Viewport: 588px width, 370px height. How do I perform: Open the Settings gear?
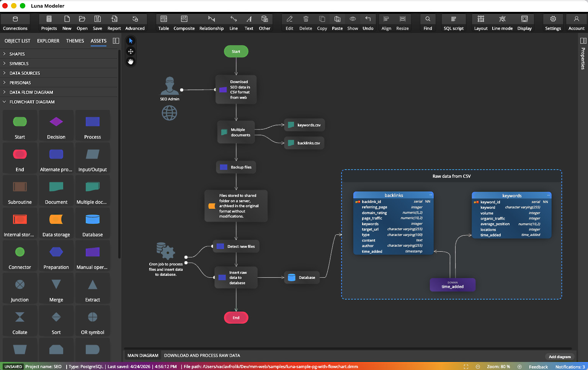(553, 22)
